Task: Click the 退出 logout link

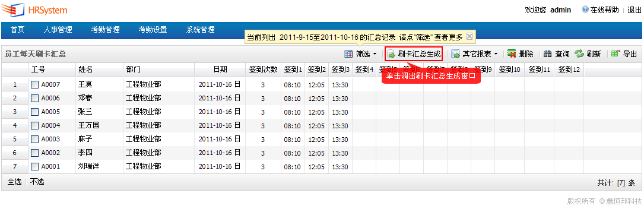Action: (x=635, y=10)
